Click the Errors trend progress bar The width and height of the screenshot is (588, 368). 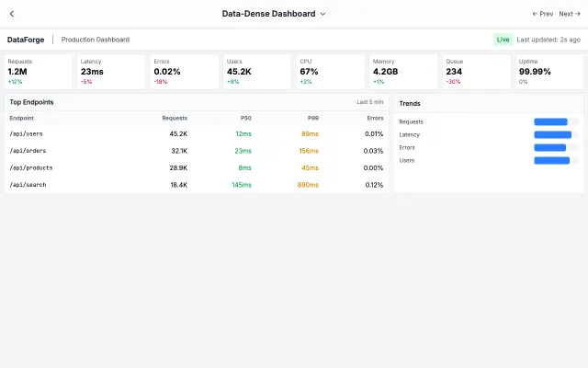coord(557,147)
